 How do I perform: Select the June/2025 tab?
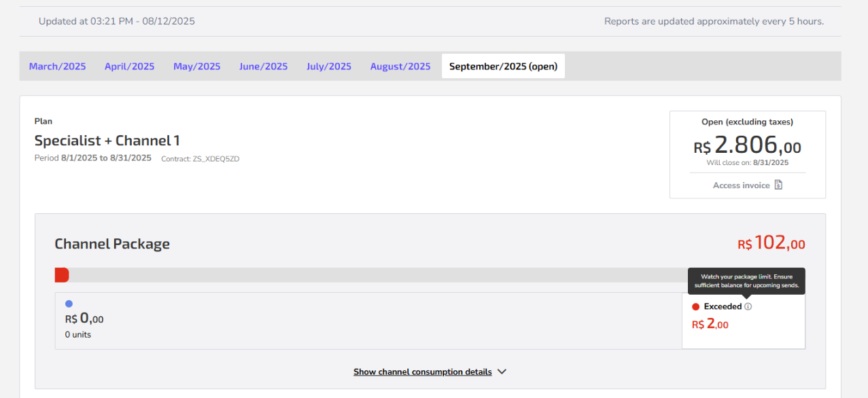point(264,67)
